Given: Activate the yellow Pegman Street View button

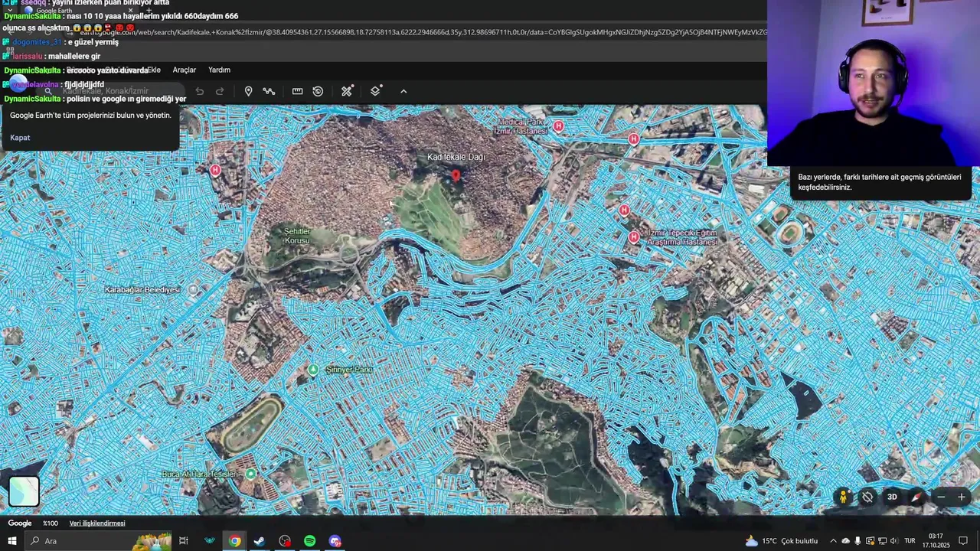Looking at the screenshot, I should click(843, 497).
